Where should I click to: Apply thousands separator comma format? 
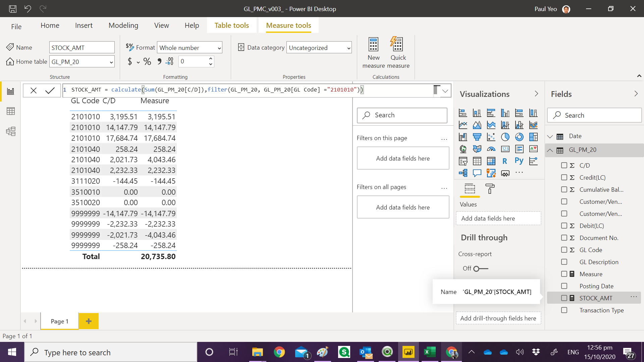coord(159,61)
